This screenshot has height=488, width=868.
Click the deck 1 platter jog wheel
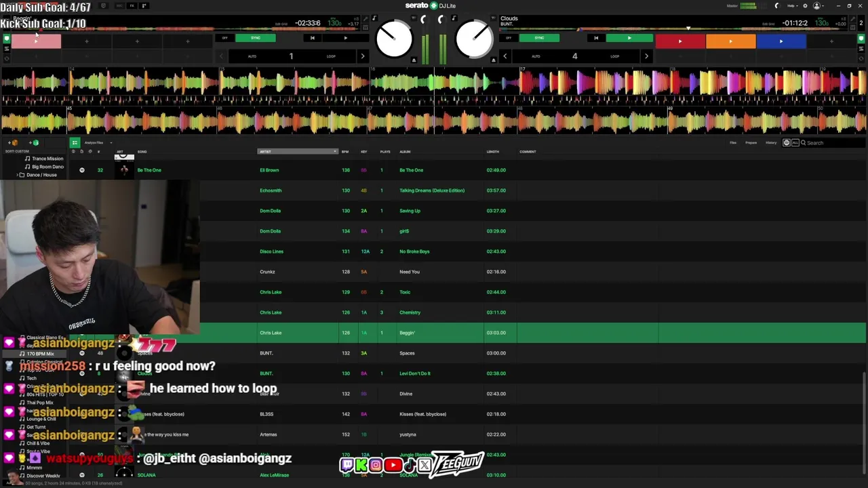394,39
